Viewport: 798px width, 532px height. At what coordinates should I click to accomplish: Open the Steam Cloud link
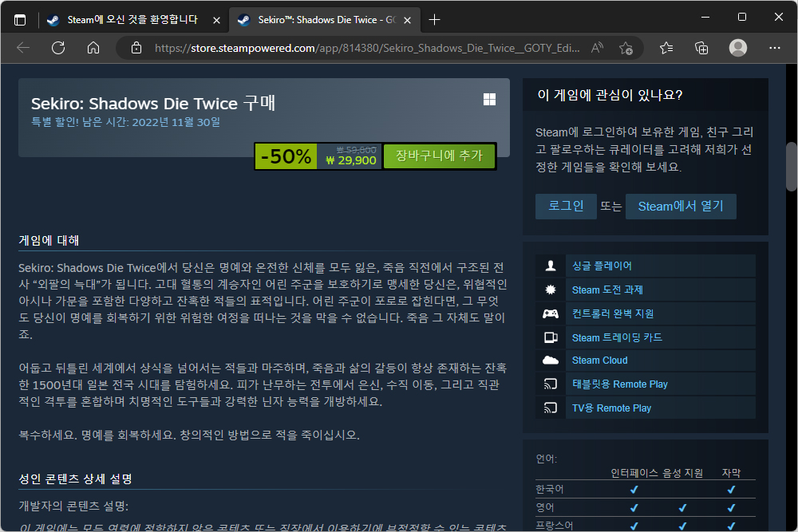tap(599, 360)
